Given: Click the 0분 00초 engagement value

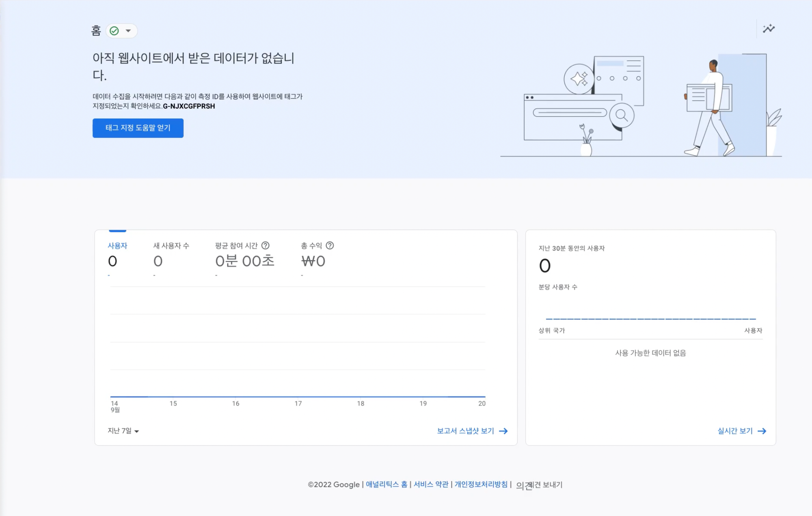Looking at the screenshot, I should (x=245, y=261).
